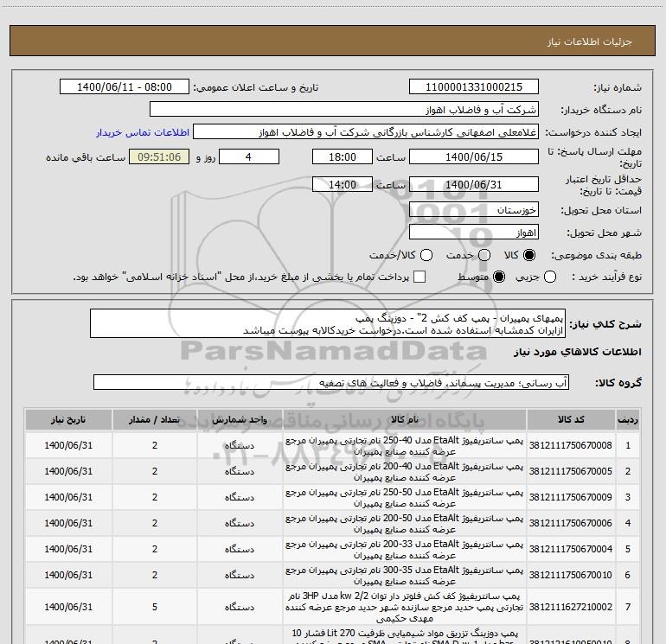Click the remaining days field showing 4
Screen dimensions: 666x644
(249, 156)
